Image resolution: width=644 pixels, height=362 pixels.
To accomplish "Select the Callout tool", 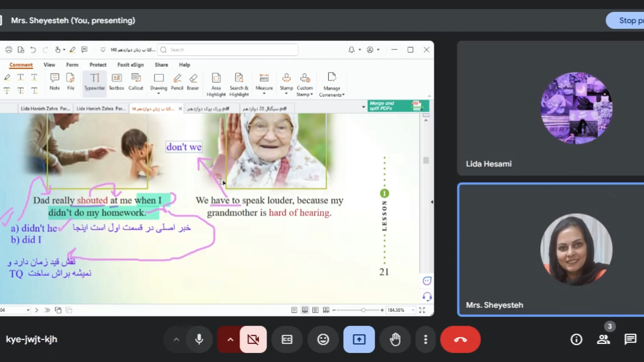I will [x=136, y=82].
